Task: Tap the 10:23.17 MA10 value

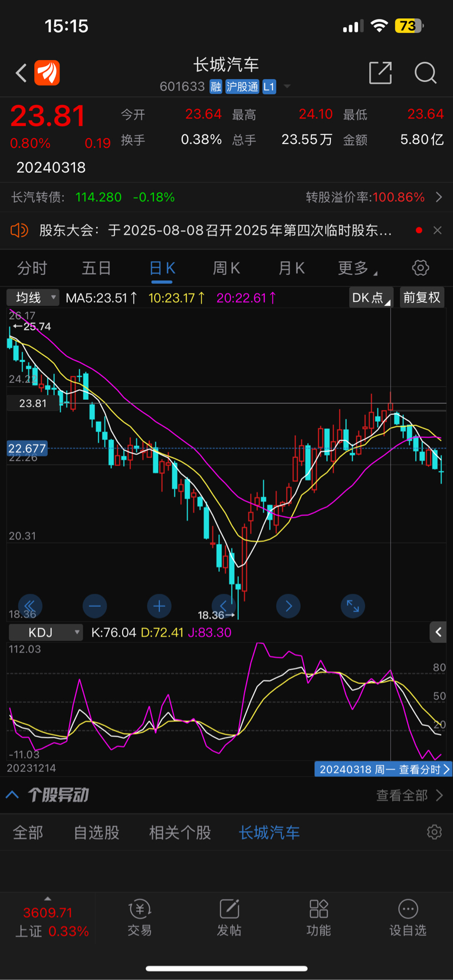Action: click(177, 298)
